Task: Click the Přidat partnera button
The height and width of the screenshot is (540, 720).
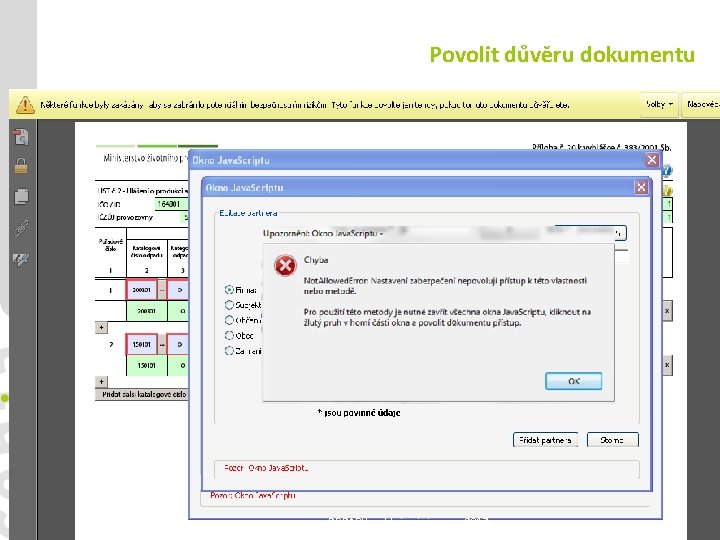Action: click(545, 440)
